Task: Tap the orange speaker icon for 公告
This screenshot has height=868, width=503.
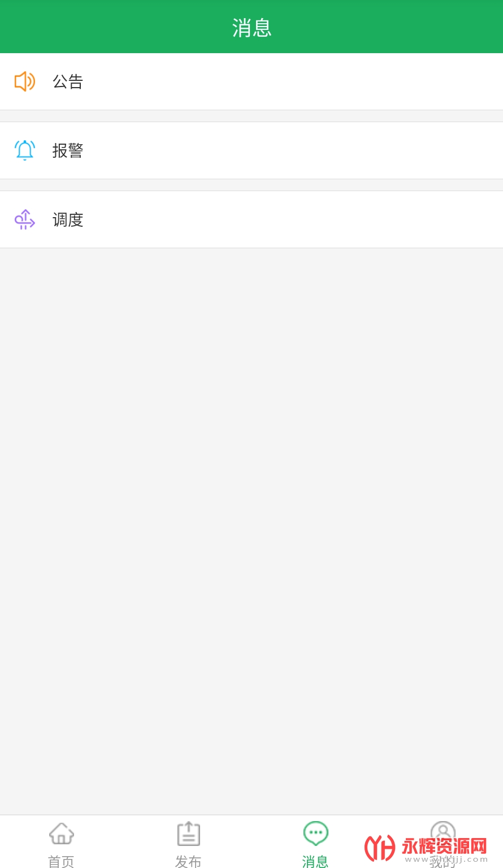Action: [x=25, y=81]
